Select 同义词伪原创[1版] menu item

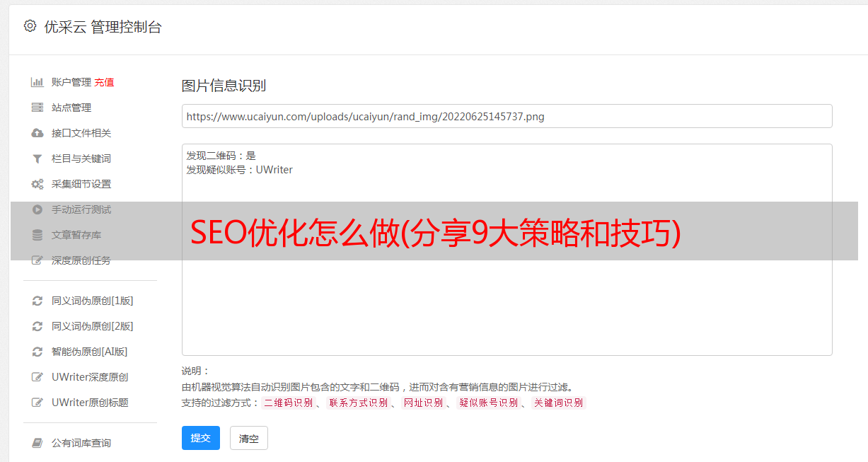pos(93,301)
